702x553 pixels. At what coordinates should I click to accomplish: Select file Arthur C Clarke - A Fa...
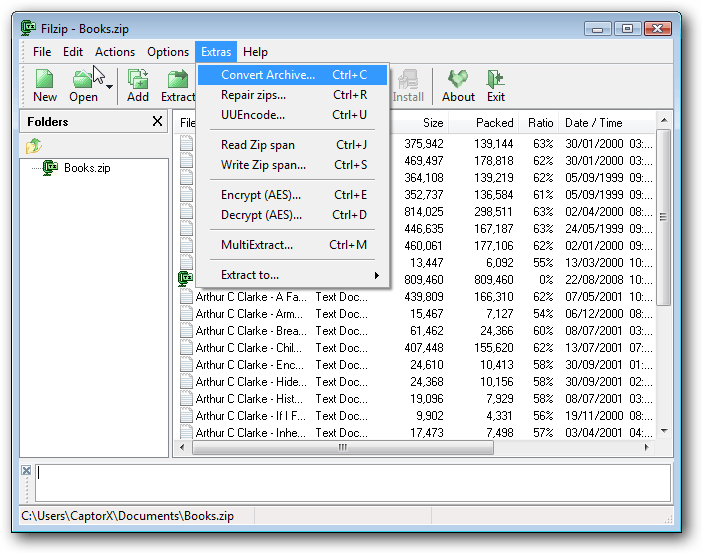[251, 297]
